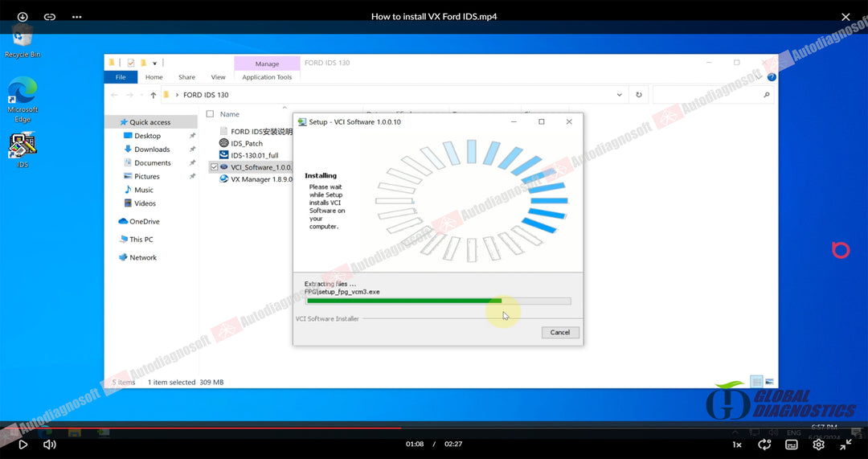Refresh the FORD IDS 130 folder
868x459 pixels.
(x=638, y=95)
